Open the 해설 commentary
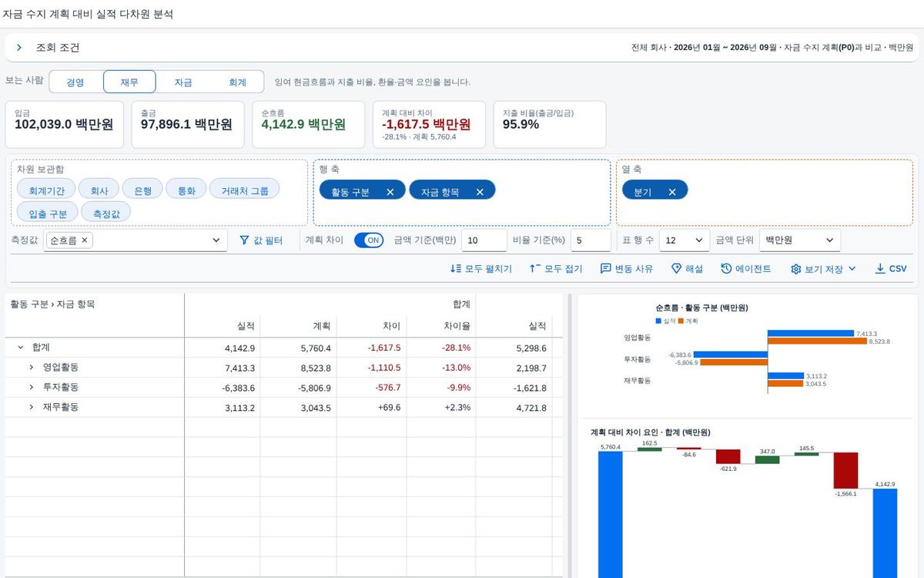This screenshot has height=578, width=924. pyautogui.click(x=687, y=269)
